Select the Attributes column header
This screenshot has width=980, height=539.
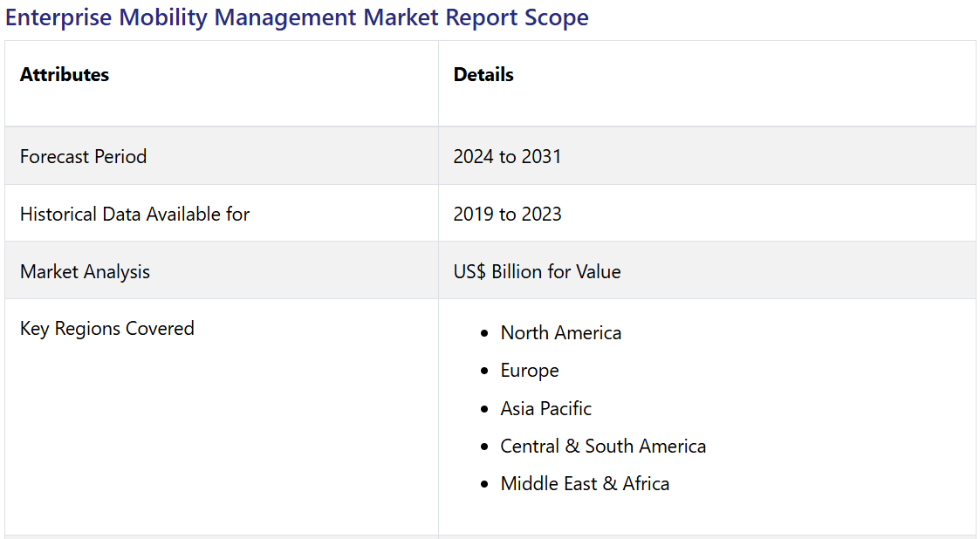click(222, 84)
